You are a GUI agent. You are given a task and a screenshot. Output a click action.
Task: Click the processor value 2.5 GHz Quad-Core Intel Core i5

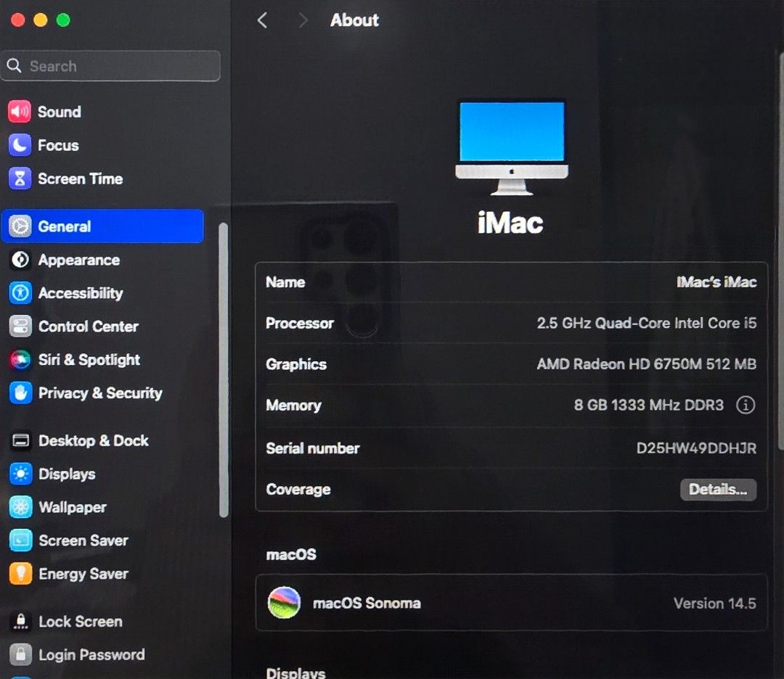coord(647,324)
